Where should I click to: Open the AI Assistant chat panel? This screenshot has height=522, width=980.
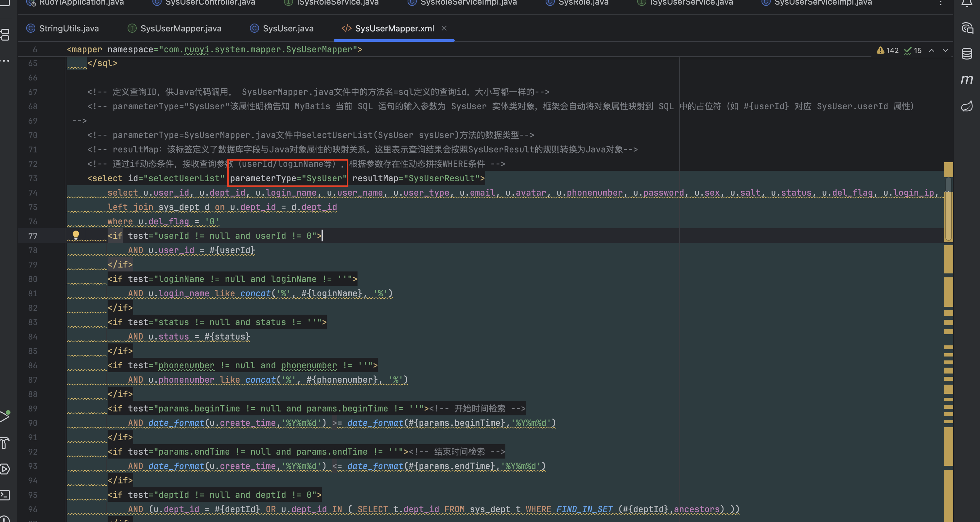pyautogui.click(x=967, y=28)
